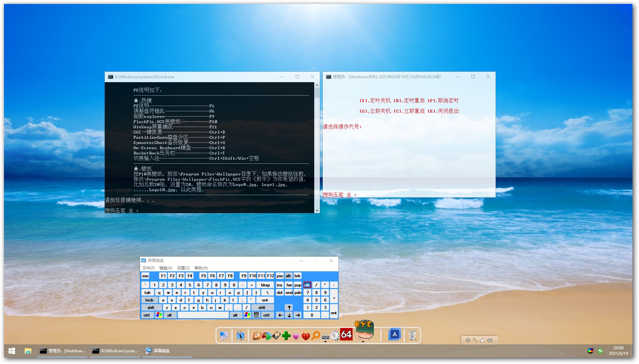Open the pink heart padlock icon
Viewport: 639px width, 364px height.
pyautogui.click(x=296, y=336)
